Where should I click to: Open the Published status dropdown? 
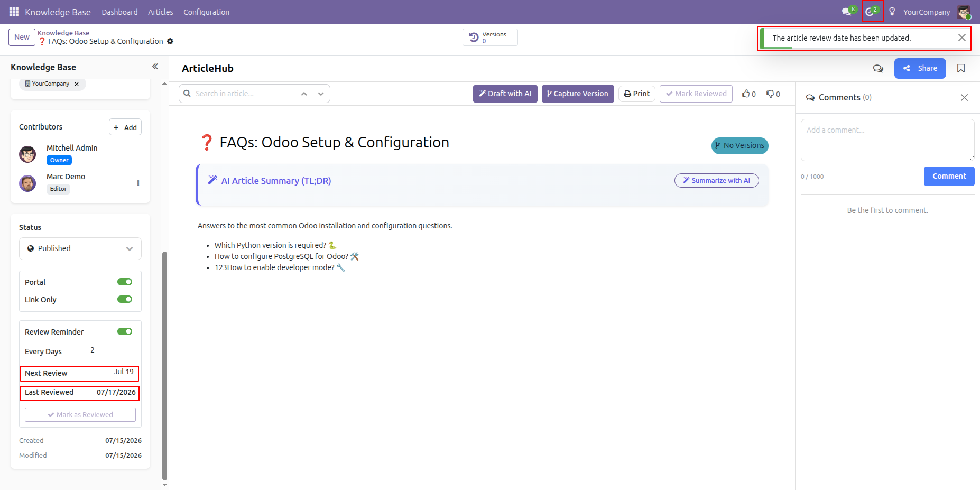(80, 248)
